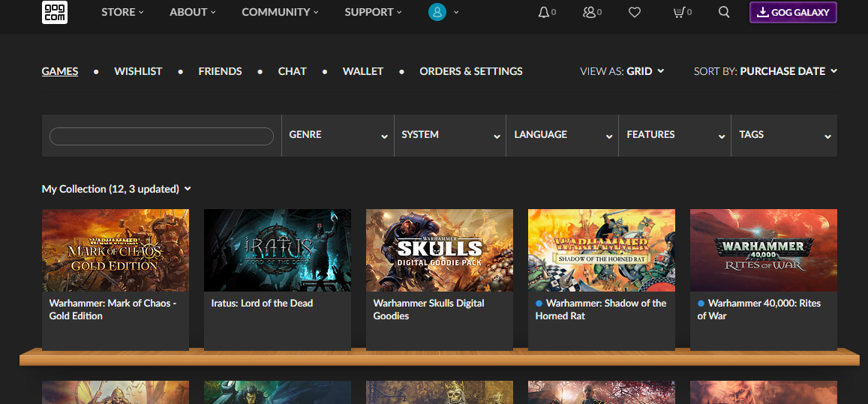
Task: Open Orders & Settings tab
Action: click(471, 71)
